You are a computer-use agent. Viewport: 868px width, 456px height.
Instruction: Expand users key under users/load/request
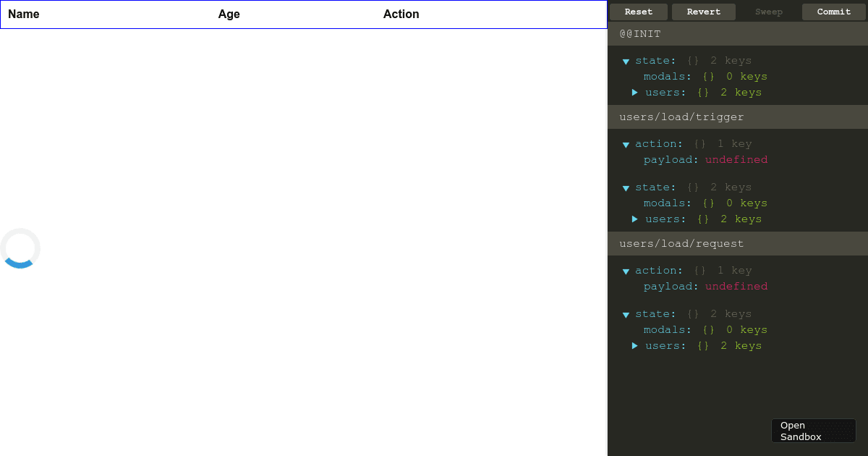[x=635, y=345]
